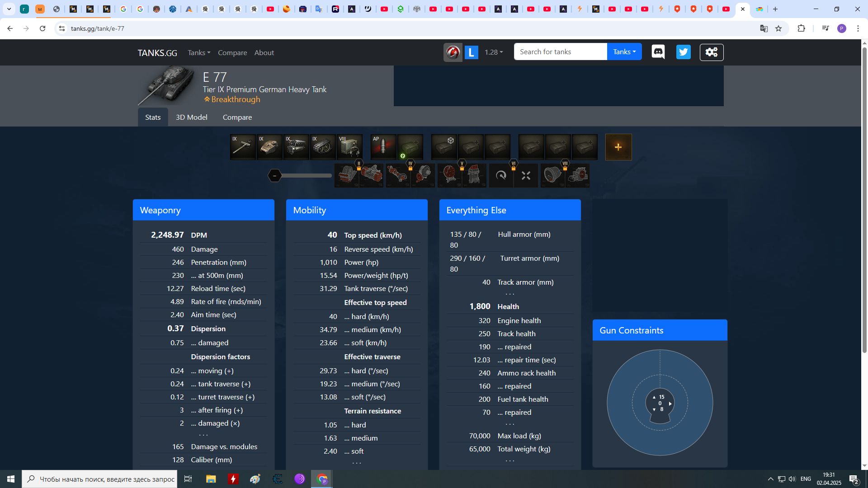This screenshot has width=868, height=488.
Task: Click the Breakthrough tank role link
Action: tap(232, 99)
